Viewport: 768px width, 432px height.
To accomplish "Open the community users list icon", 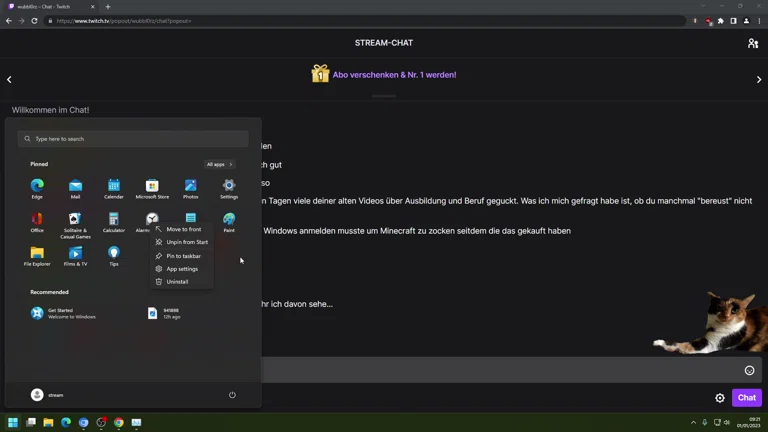I will 753,43.
